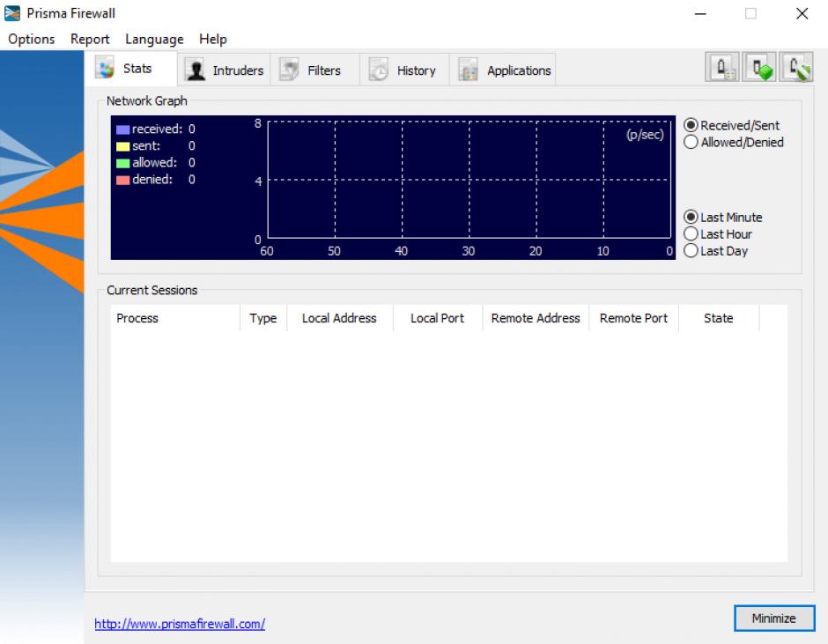This screenshot has width=828, height=644.
Task: Click the first firewall mode icon with padlock
Action: (x=722, y=67)
